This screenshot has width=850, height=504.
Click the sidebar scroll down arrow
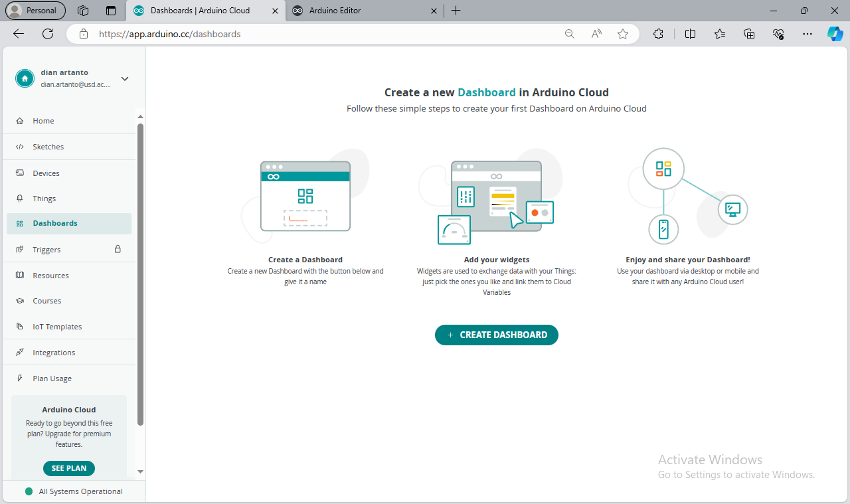[x=140, y=471]
